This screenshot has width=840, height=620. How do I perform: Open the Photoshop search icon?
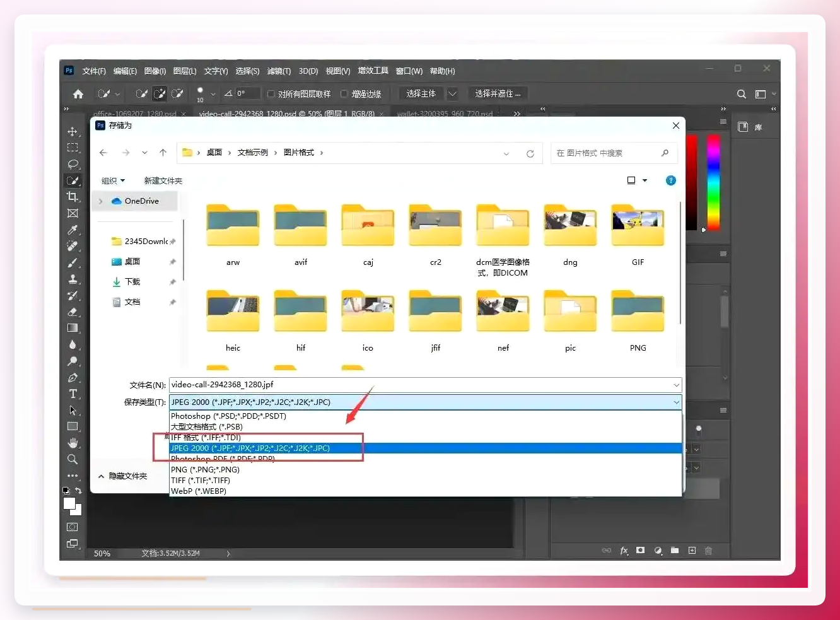(742, 94)
